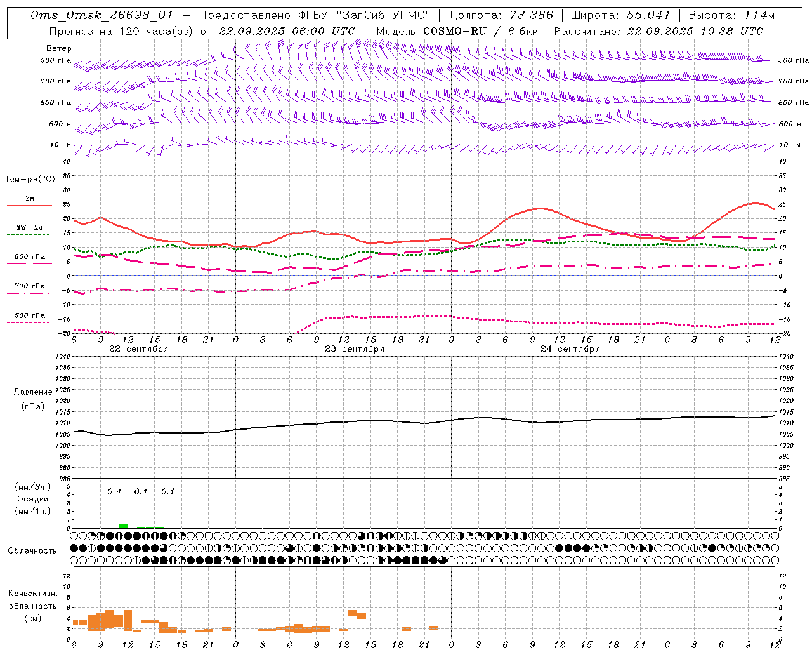The image size is (812, 650).
Task: Click the Облачность row label
Action: coord(32,551)
